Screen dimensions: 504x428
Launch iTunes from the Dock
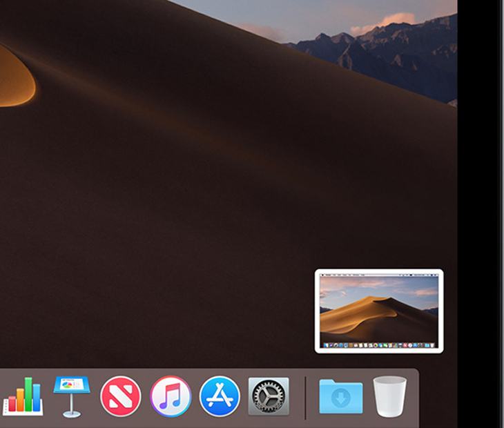[171, 396]
